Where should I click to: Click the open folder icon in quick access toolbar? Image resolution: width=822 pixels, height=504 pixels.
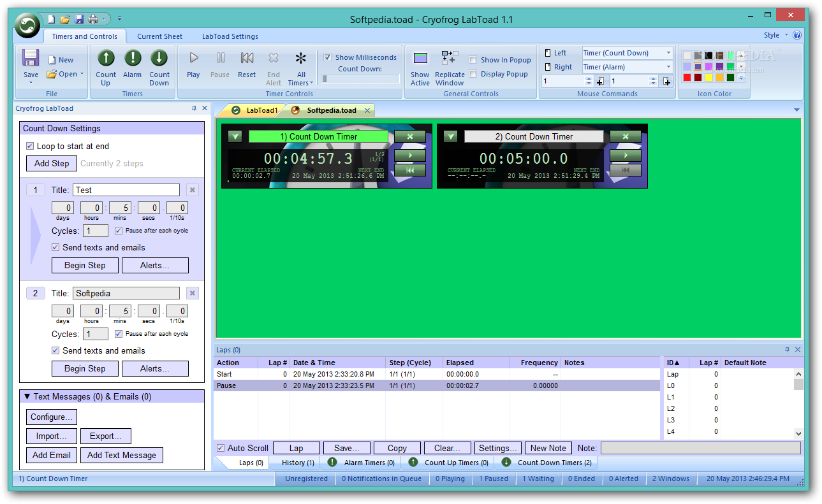65,19
